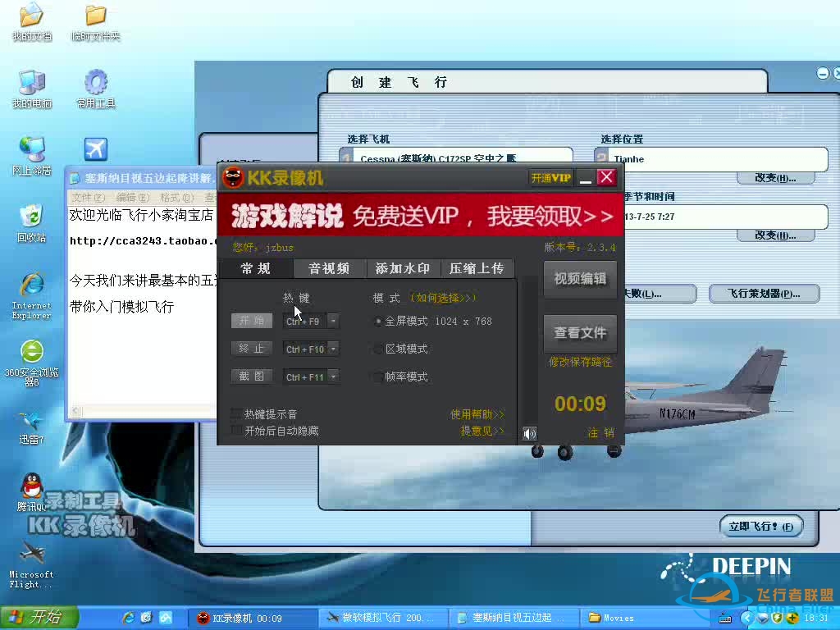Open 格式 menu in Notepad window
This screenshot has width=840, height=630.
click(x=177, y=198)
